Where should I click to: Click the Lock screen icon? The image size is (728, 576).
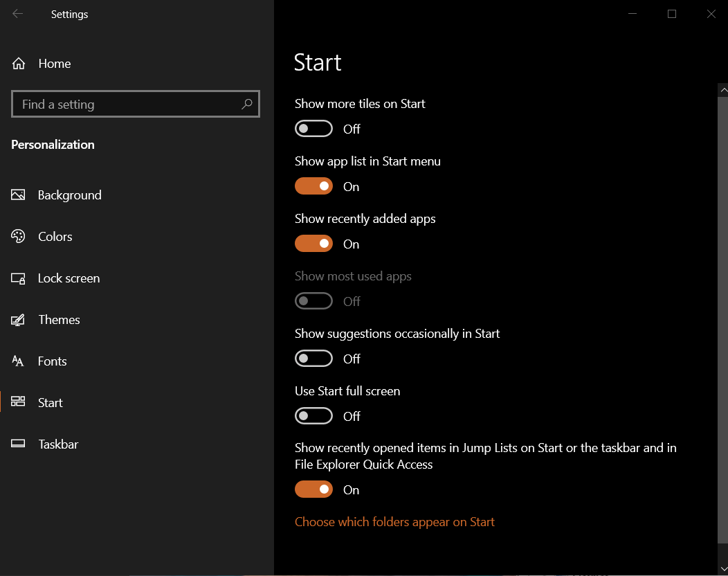(18, 278)
